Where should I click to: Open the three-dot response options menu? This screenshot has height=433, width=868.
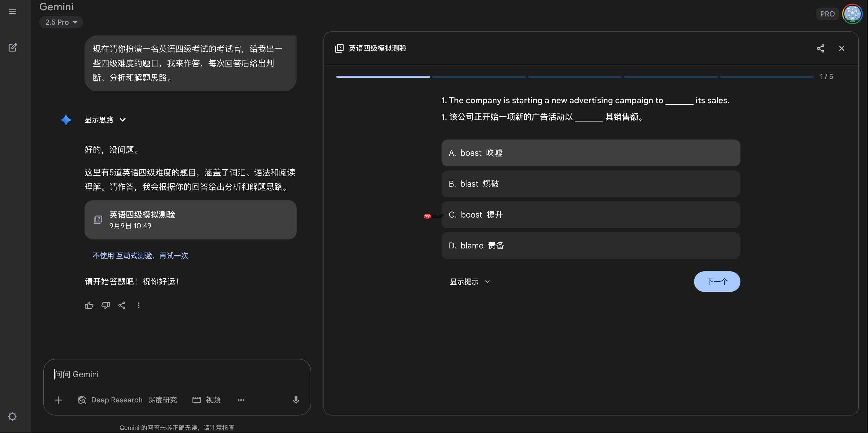coord(138,305)
